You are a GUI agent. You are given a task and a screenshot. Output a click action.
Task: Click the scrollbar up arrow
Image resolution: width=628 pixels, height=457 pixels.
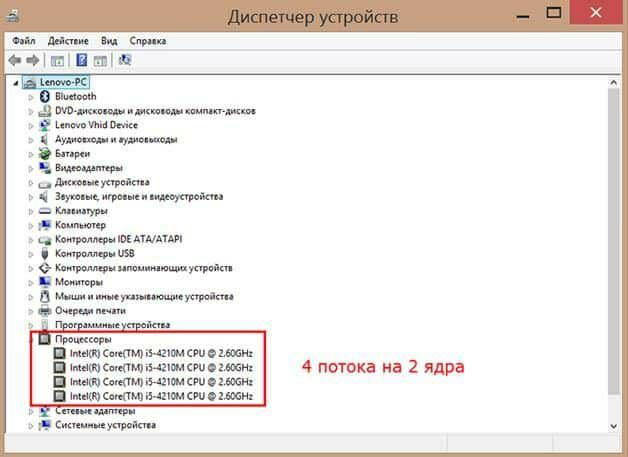pos(614,83)
